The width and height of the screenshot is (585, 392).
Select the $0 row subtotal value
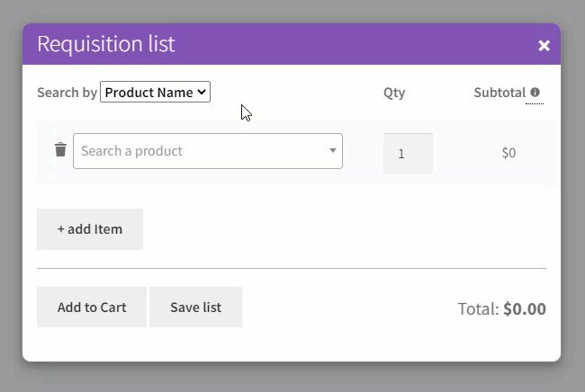(x=508, y=153)
